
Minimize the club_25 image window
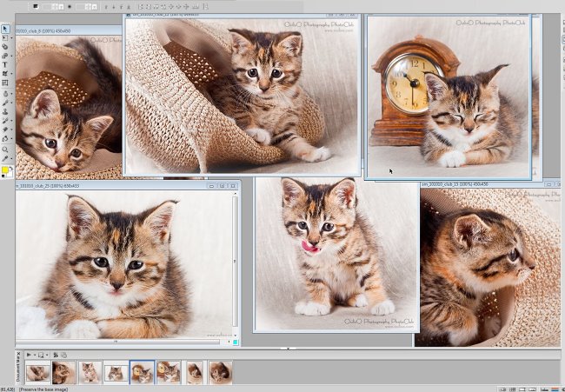coord(211,186)
